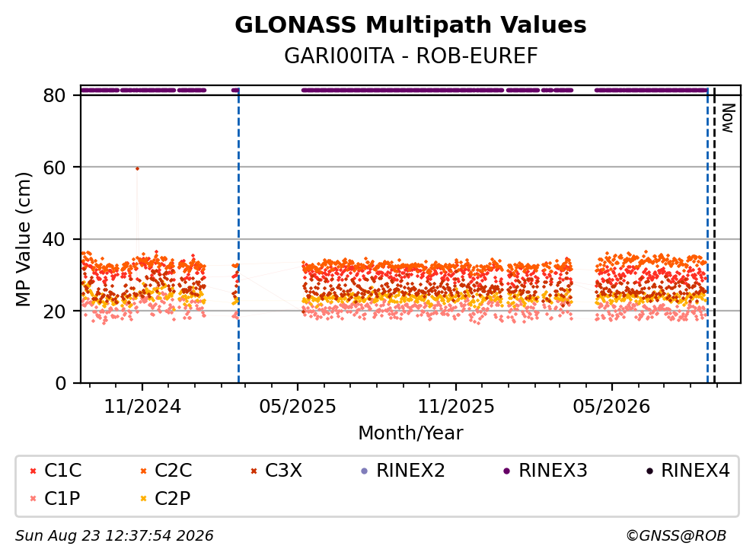The height and width of the screenshot is (559, 756).
Task: Click the purple RINEX3 legend marker
Action: point(506,471)
